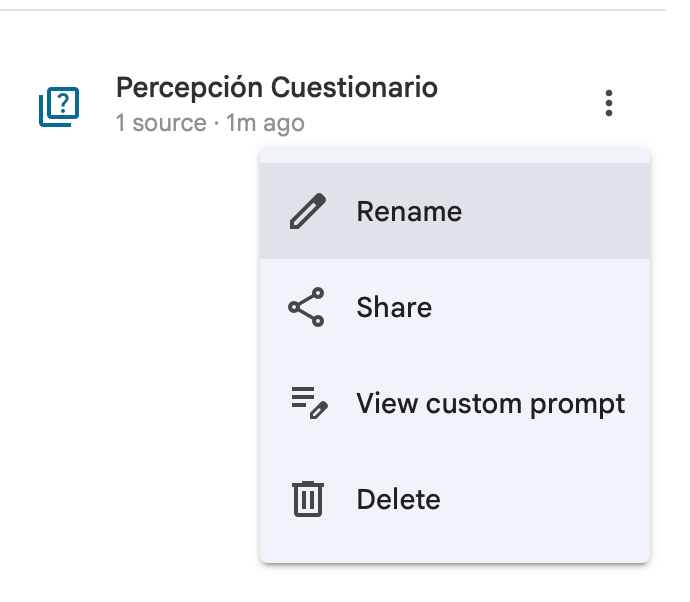Viewport: 690px width, 602px height.
Task: Click the 'Rename' text label
Action: [409, 212]
